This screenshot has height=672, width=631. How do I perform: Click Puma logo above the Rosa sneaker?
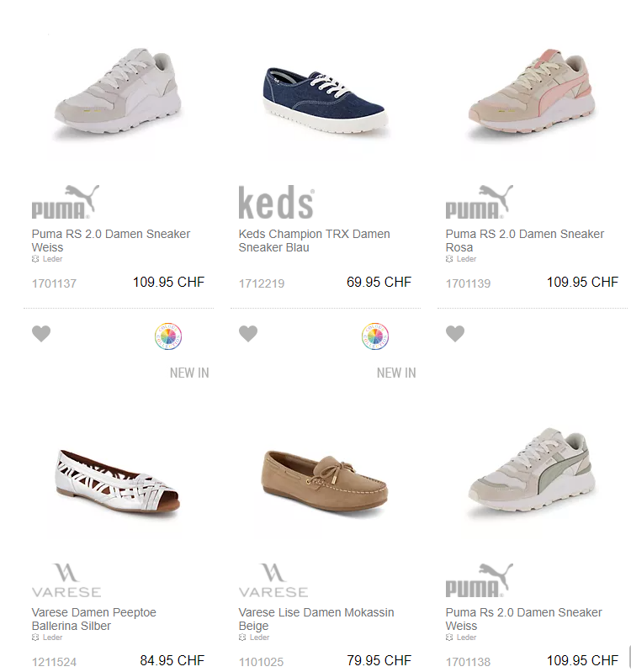point(480,202)
